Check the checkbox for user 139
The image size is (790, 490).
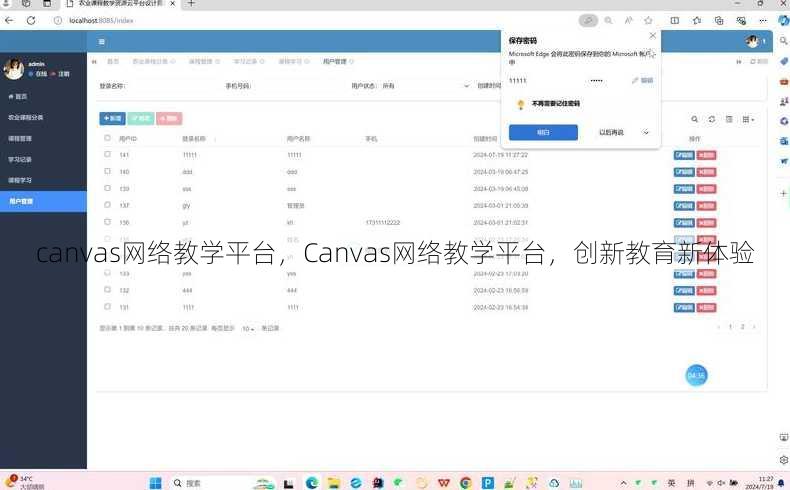[x=107, y=188]
